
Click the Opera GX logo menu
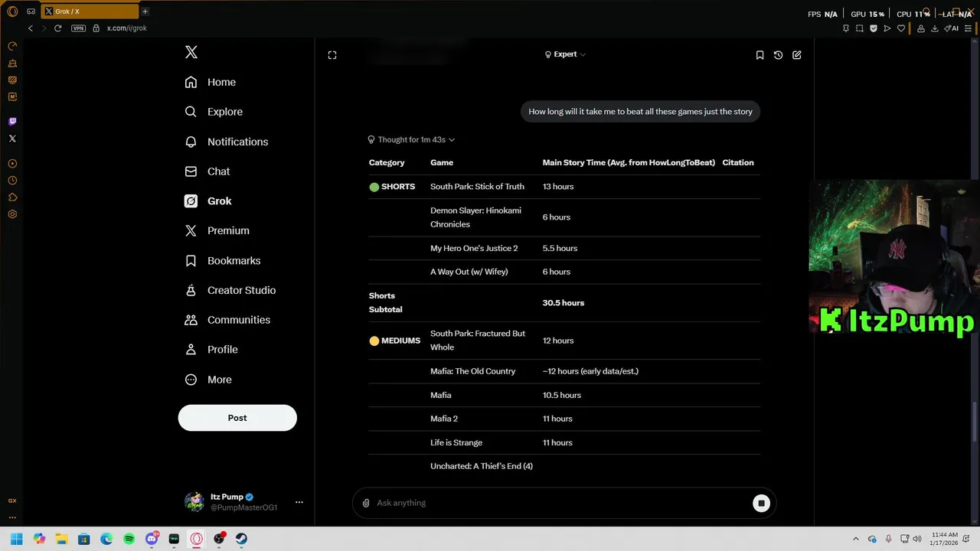(x=12, y=11)
